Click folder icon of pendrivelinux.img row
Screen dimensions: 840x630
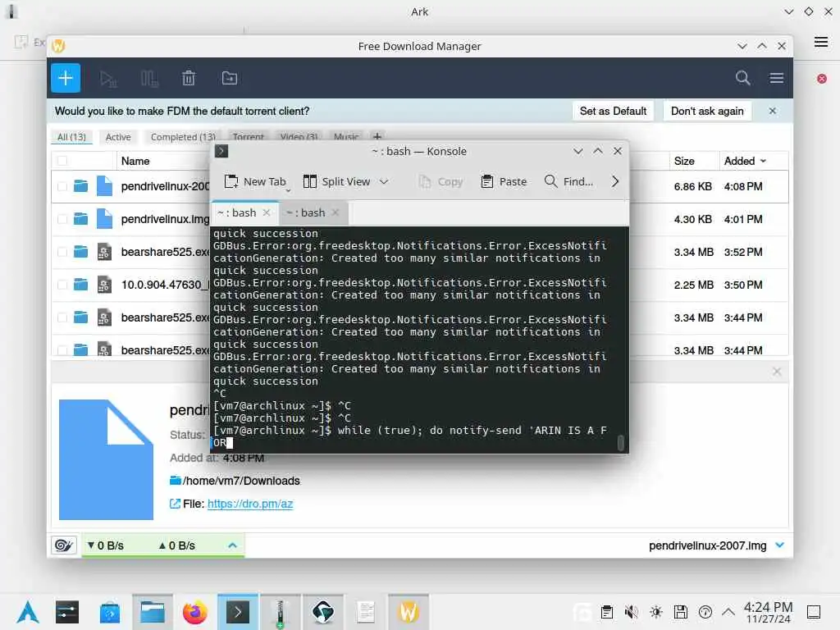pyautogui.click(x=81, y=218)
